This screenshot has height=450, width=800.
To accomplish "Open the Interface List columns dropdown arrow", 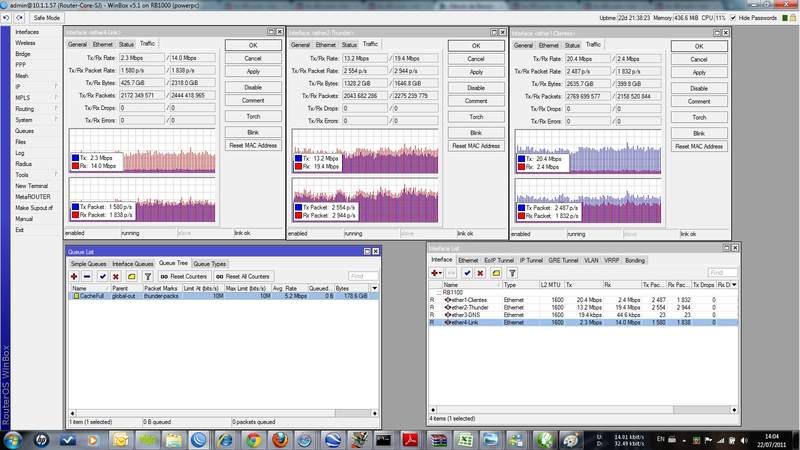I will point(734,285).
